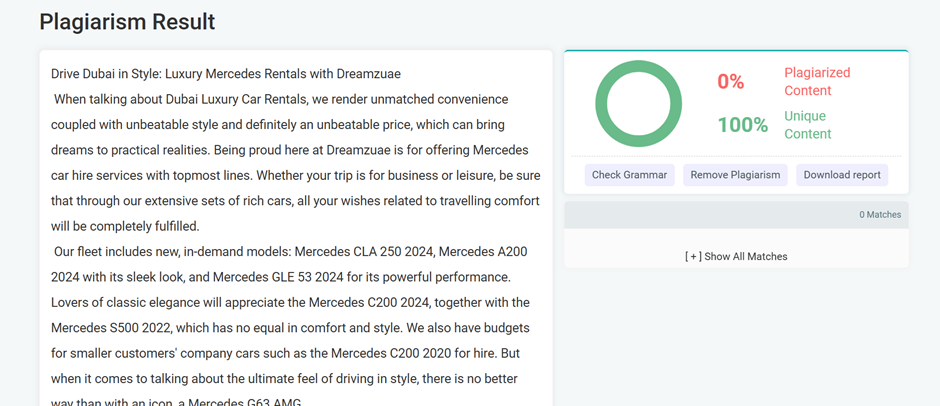
Task: Select the 100% unique value
Action: (743, 125)
